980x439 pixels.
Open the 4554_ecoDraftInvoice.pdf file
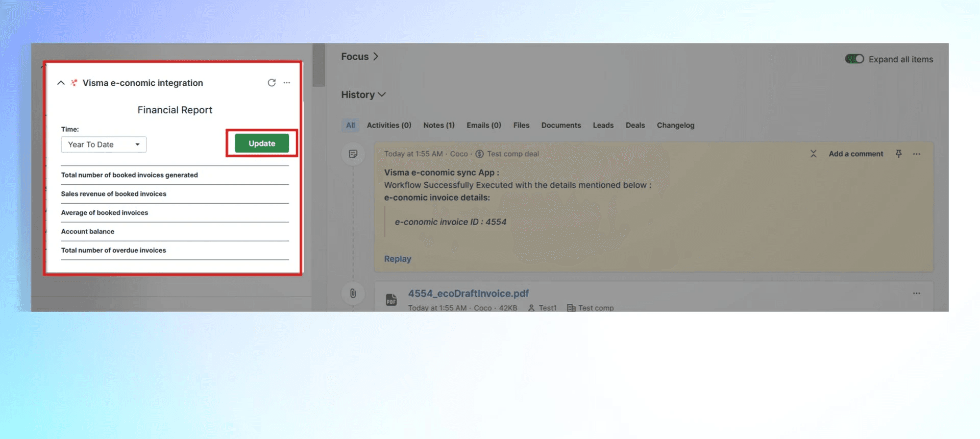pos(469,294)
